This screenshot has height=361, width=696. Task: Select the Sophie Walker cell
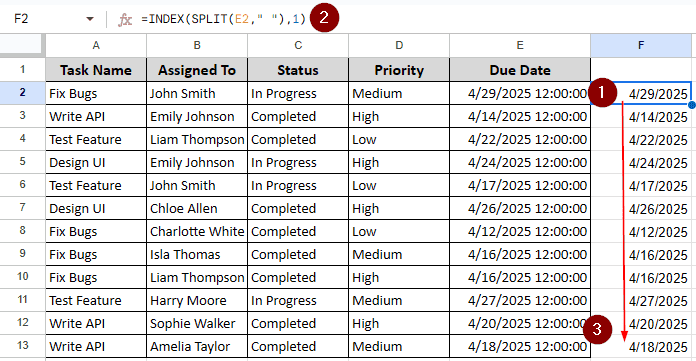click(197, 323)
